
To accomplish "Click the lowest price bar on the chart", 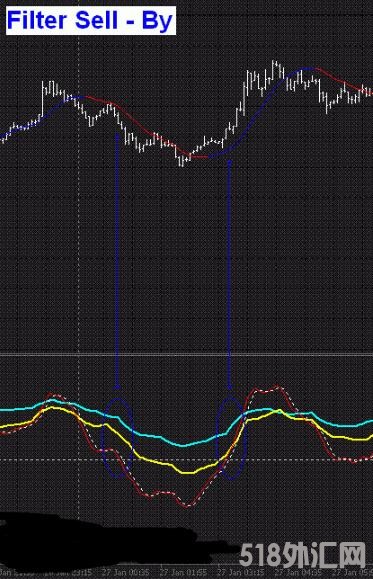I will point(181,161).
